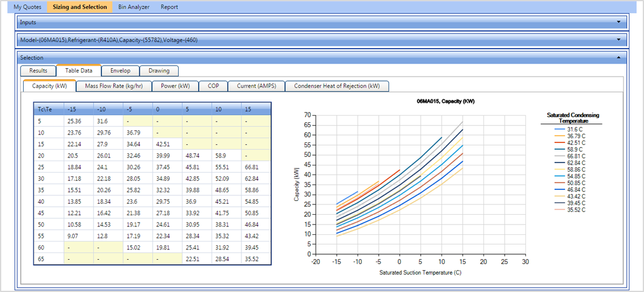Screen dimensions: 644x292
Task: Click the 42.51 C legend entry
Action: tap(569, 142)
